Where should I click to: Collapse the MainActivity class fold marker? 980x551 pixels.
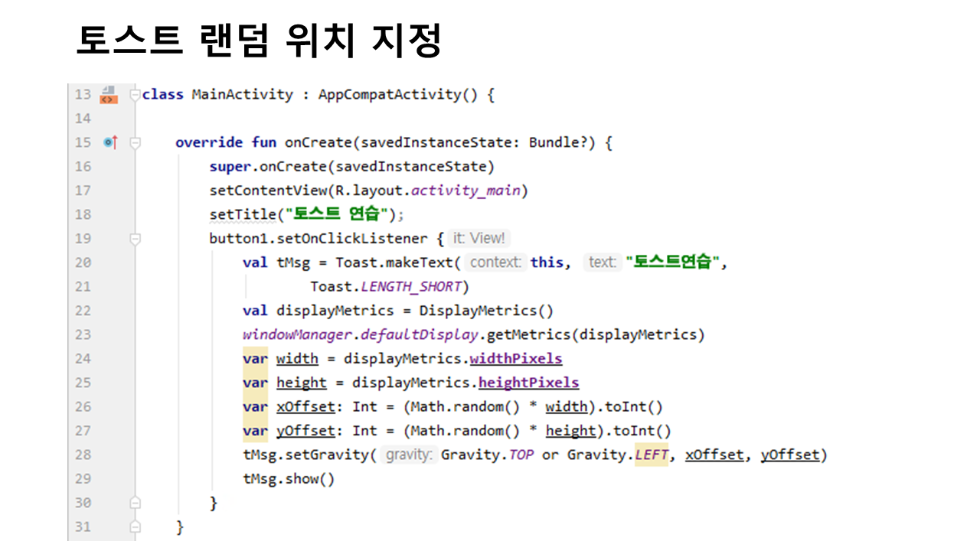(x=136, y=95)
